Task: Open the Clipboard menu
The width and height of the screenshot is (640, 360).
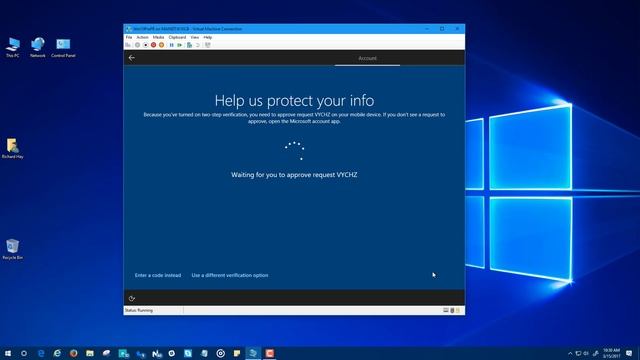Action: point(177,37)
